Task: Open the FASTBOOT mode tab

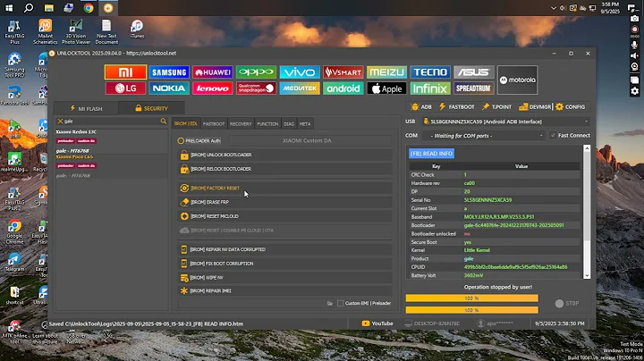Action: pos(214,124)
